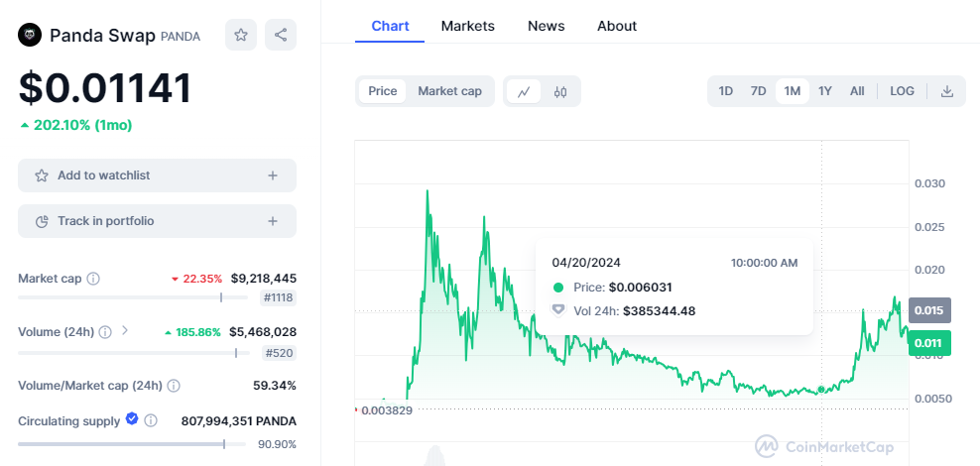This screenshot has height=466, width=980.
Task: Click the PANDA ticker symbol
Action: click(x=180, y=37)
